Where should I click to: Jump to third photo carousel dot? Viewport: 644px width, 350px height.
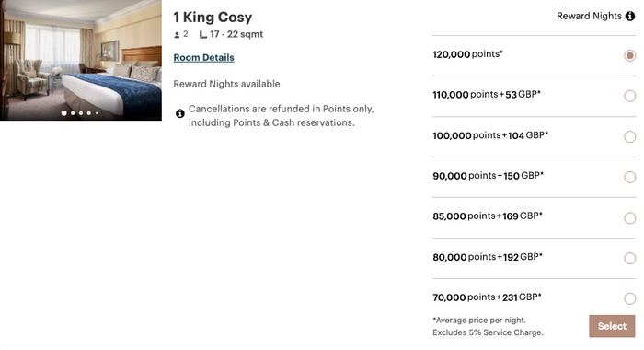pos(81,113)
